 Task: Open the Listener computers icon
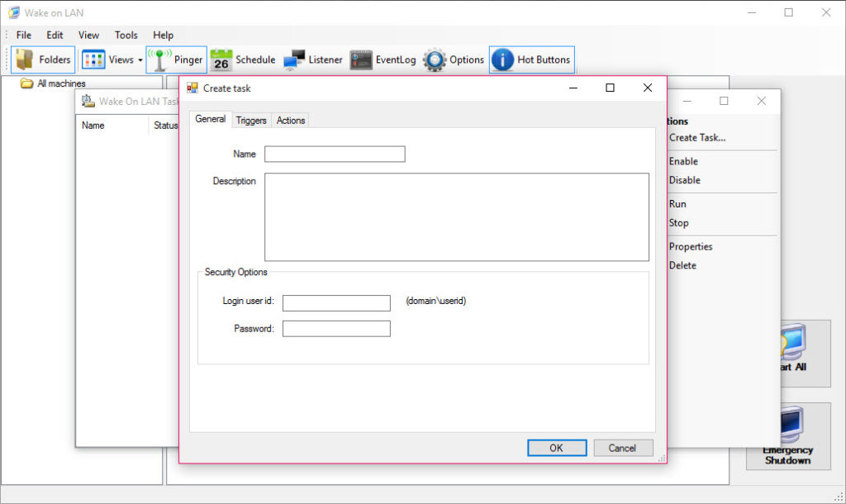(x=294, y=59)
